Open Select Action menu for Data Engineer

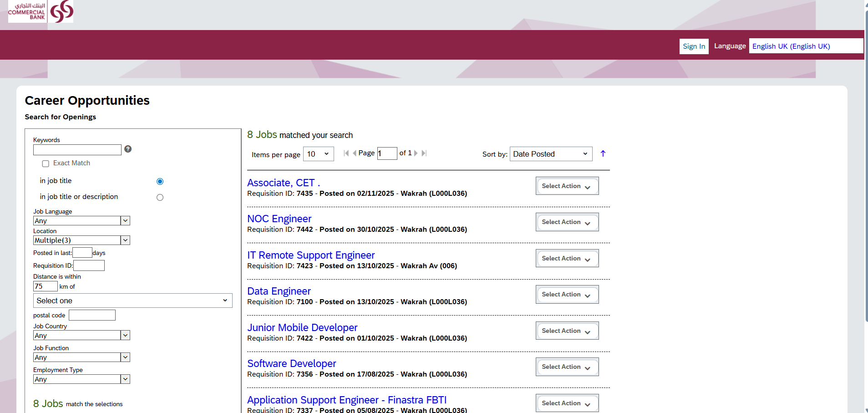click(567, 295)
